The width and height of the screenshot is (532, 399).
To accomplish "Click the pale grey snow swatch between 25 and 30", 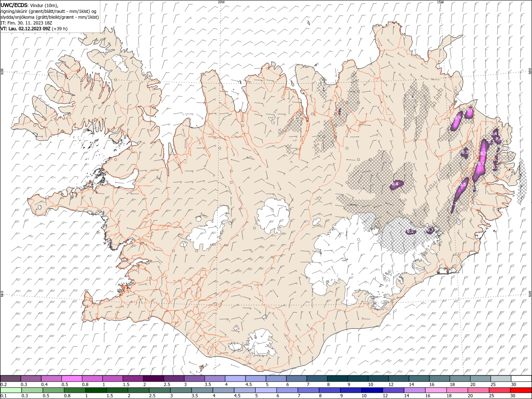I will tap(501, 379).
